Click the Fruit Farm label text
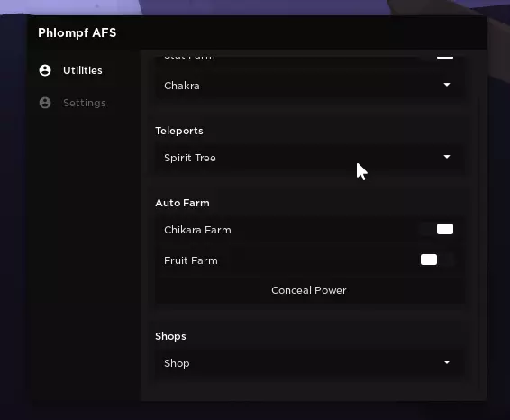Viewport: 510px width, 420px height. [191, 260]
